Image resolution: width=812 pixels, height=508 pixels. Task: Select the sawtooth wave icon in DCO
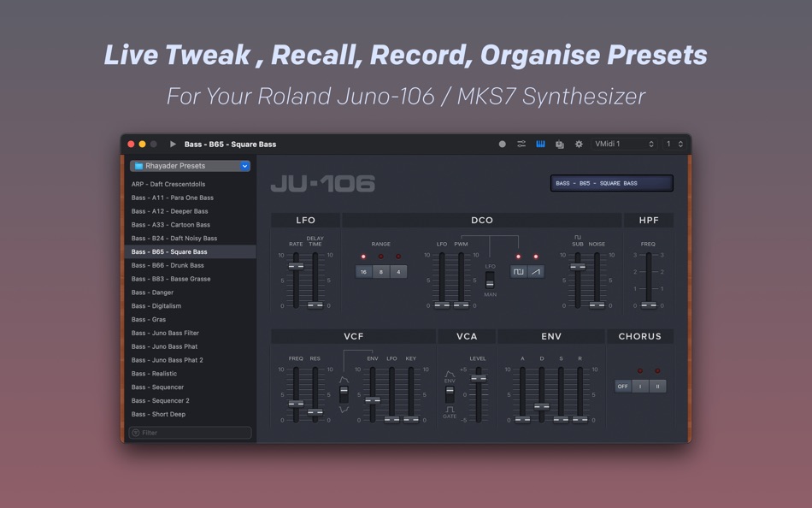tap(536, 271)
